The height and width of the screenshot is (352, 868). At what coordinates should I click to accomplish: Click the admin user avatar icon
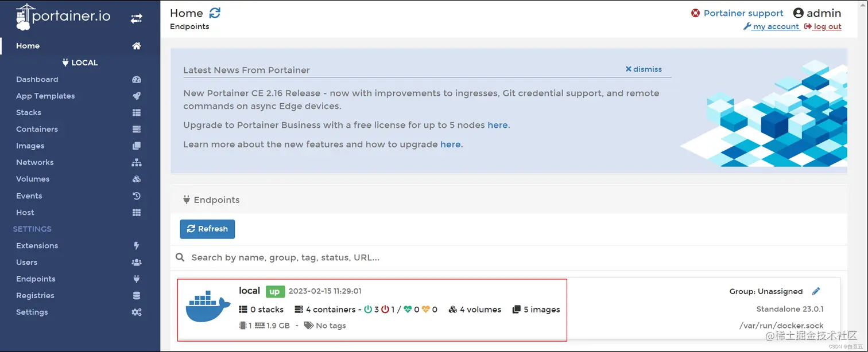[x=799, y=13]
